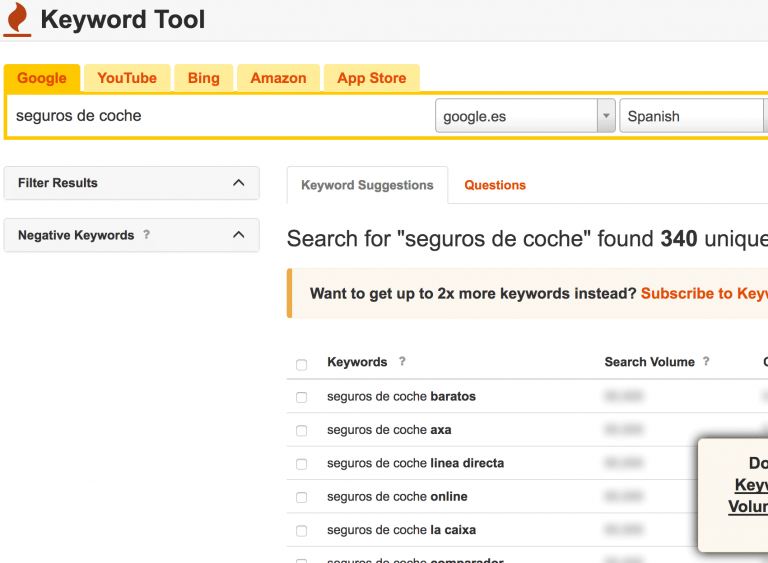The width and height of the screenshot is (768, 563).
Task: Switch to the Bing tab
Action: point(203,78)
